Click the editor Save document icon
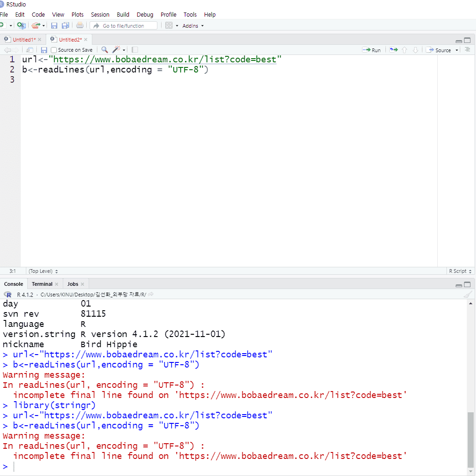This screenshot has width=476, height=476. [x=44, y=50]
